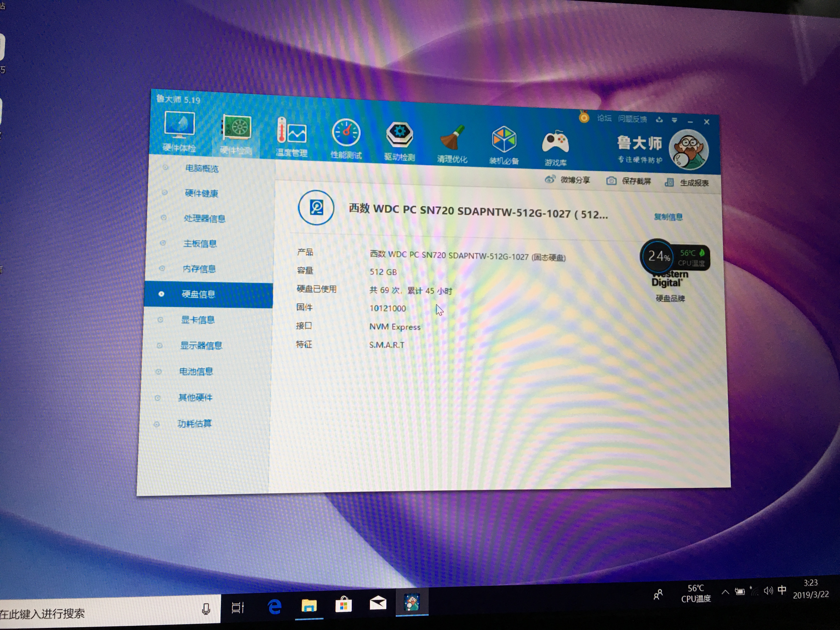Open 性能测试 performance test gauge icon
Viewport: 840px width, 630px height.
346,139
